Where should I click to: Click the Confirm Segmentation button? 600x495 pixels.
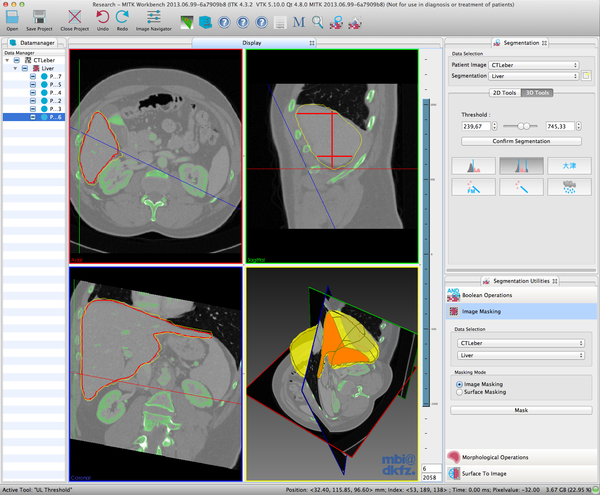(521, 141)
